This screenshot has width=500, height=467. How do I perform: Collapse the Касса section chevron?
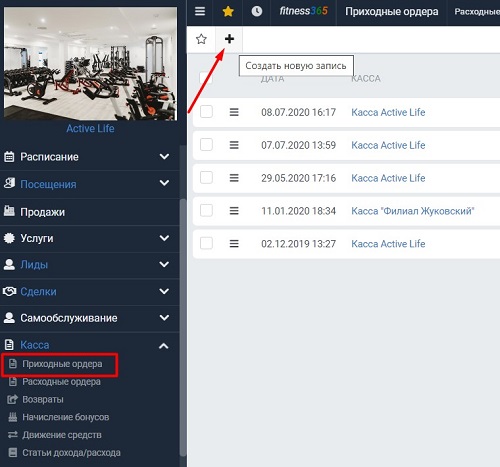pyautogui.click(x=164, y=346)
